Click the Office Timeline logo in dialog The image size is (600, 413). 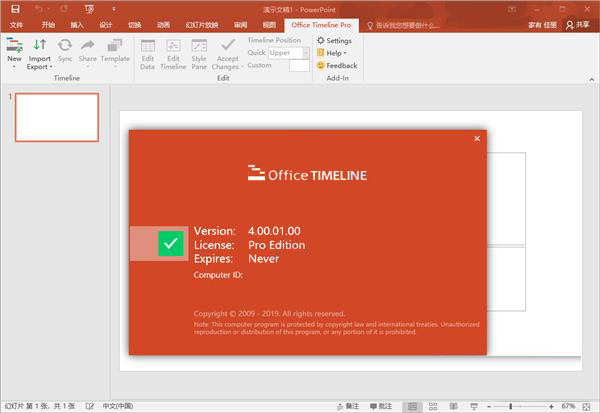point(307,174)
